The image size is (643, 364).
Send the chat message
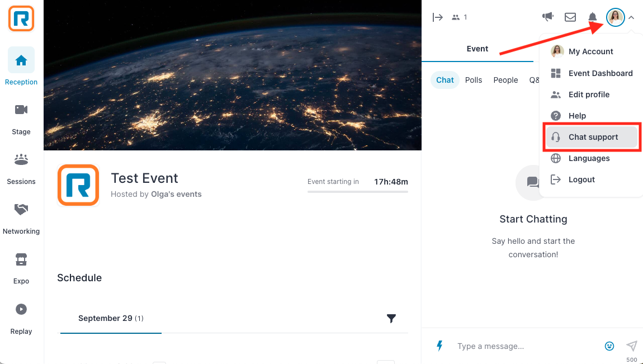pos(631,346)
